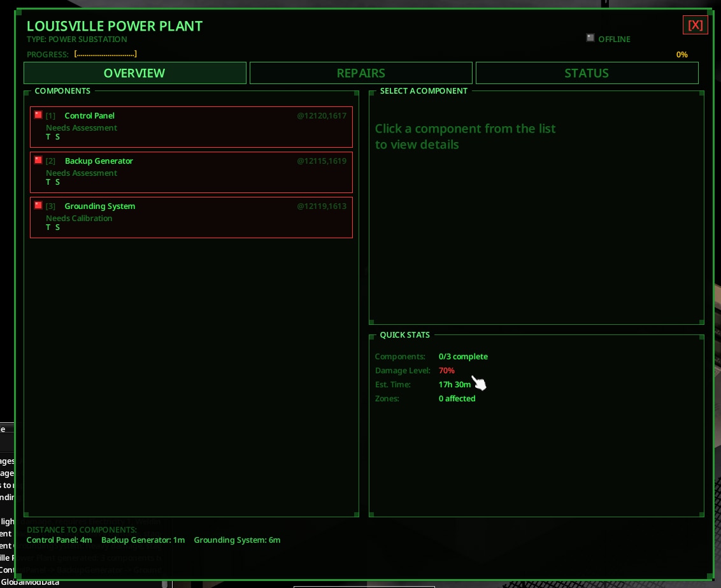The height and width of the screenshot is (588, 721).
Task: Click the red status icon for Grounding System
Action: coord(38,205)
